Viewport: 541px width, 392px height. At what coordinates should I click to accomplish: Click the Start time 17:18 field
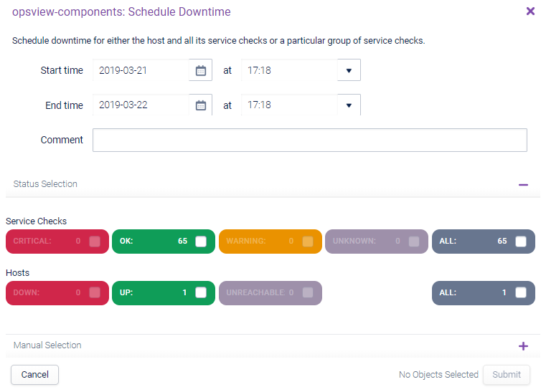click(x=289, y=70)
